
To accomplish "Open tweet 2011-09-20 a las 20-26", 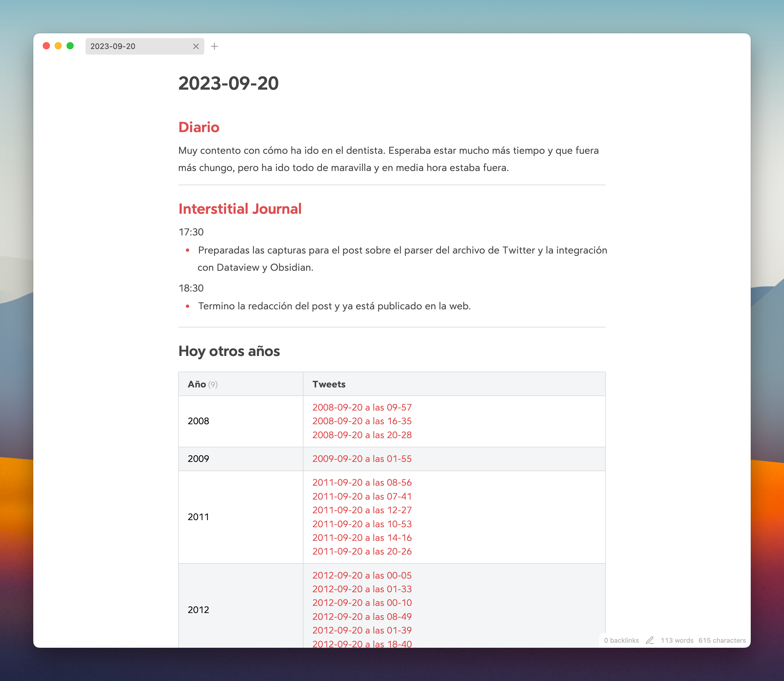I will click(x=362, y=551).
